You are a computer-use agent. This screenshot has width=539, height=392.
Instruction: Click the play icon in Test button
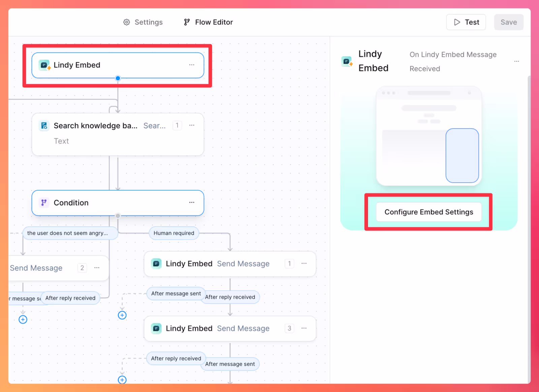pos(457,22)
